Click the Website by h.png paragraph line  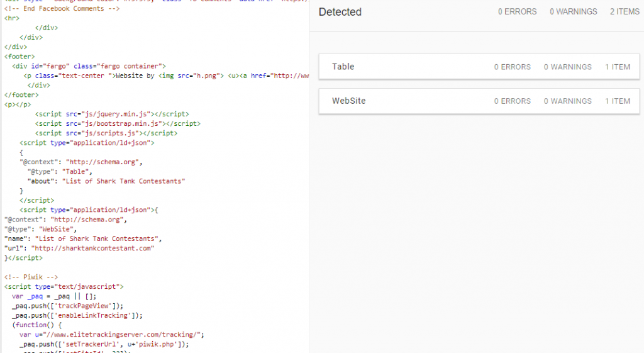click(x=166, y=76)
